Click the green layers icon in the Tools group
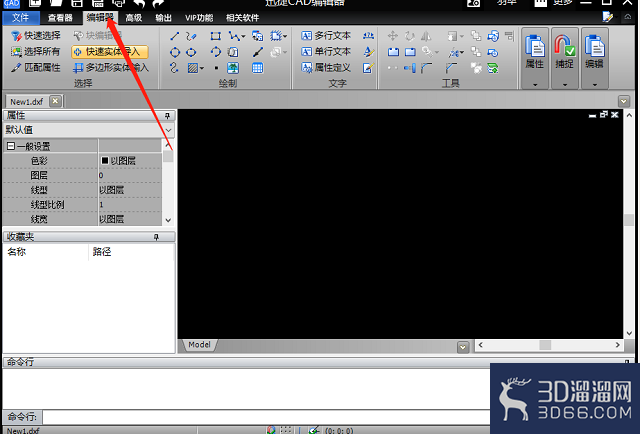 click(493, 68)
